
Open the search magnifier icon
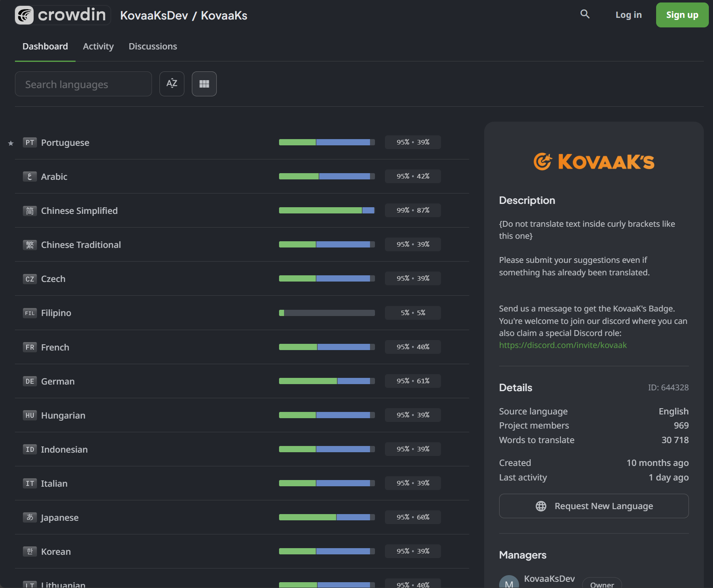(x=585, y=15)
